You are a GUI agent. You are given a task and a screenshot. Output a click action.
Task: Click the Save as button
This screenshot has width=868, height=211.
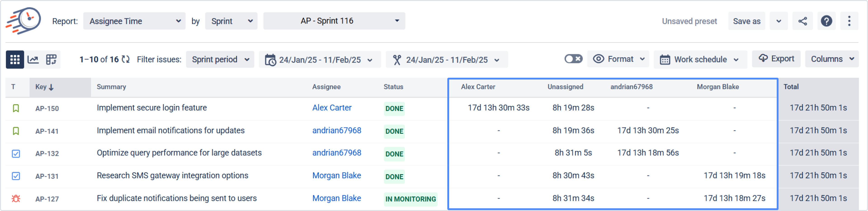tap(746, 21)
